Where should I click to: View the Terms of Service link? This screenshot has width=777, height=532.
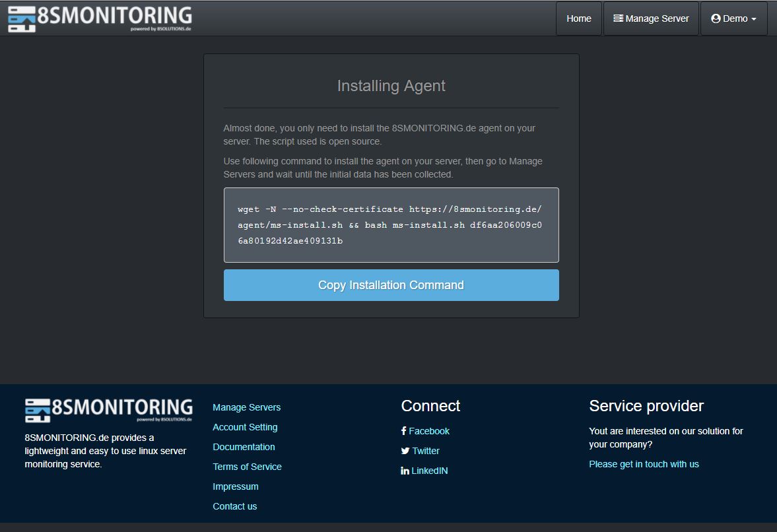247,467
